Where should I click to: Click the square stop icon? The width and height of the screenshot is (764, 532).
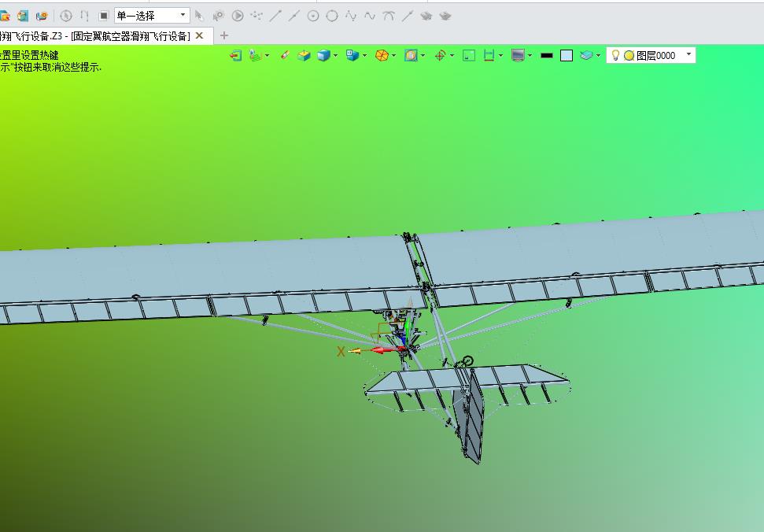(103, 16)
